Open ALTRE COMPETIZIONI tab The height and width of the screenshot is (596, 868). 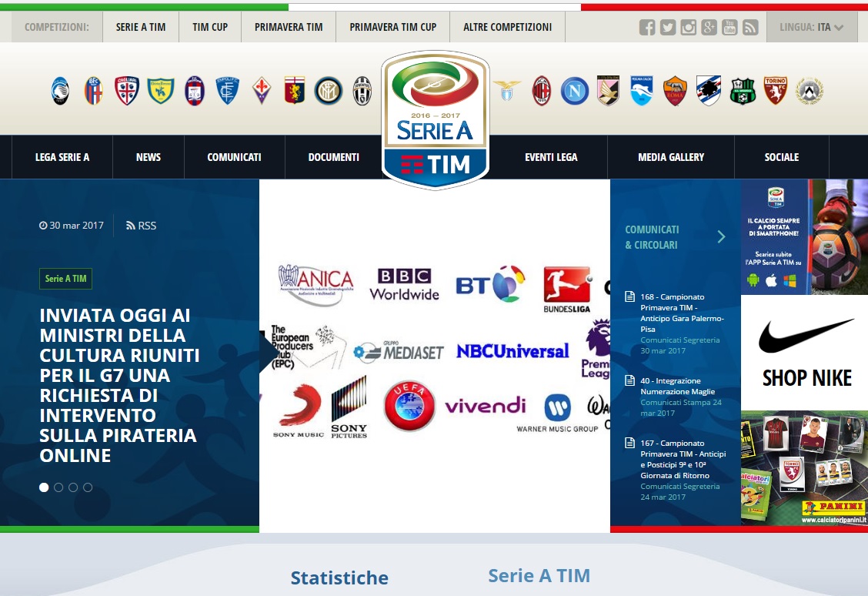coord(507,27)
